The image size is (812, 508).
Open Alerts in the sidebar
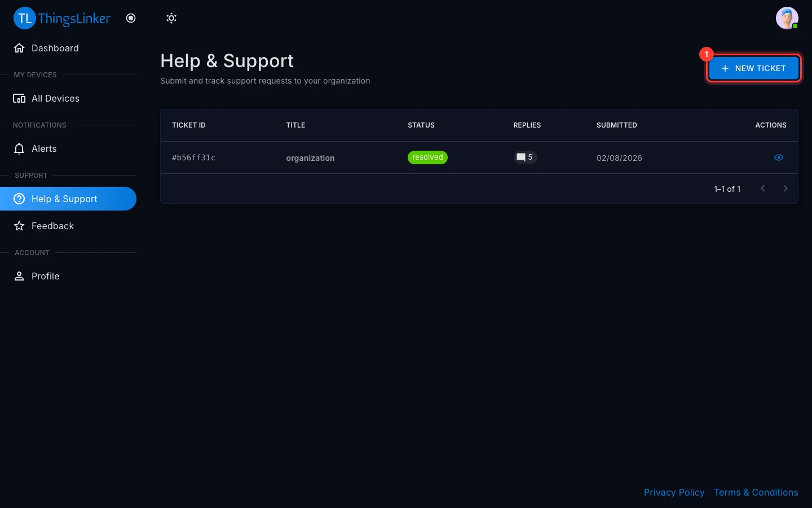tap(68, 148)
